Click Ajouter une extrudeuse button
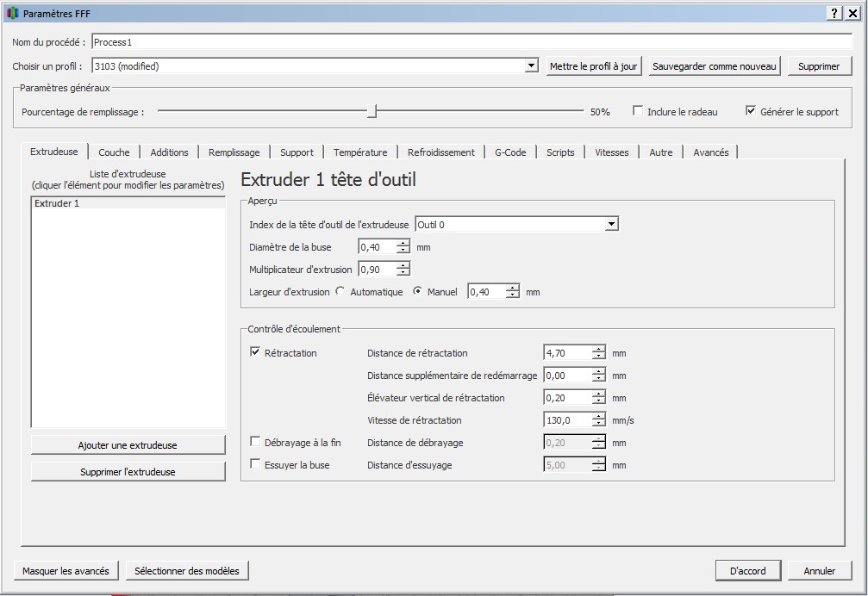 128,445
